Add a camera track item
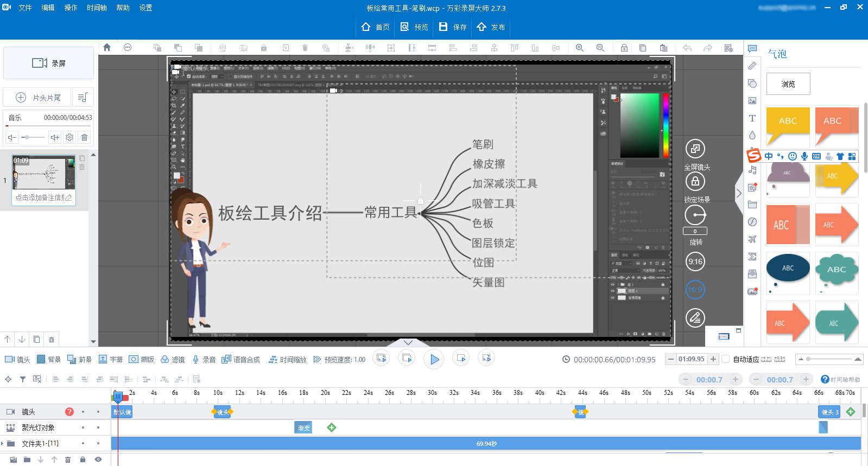The width and height of the screenshot is (868, 466). [17, 360]
